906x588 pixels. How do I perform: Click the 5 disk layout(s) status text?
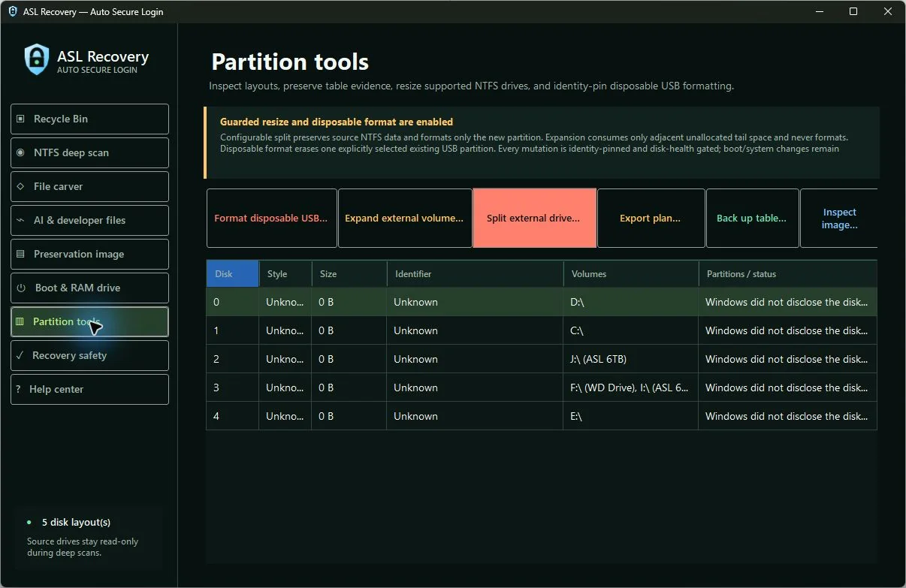[x=76, y=522]
